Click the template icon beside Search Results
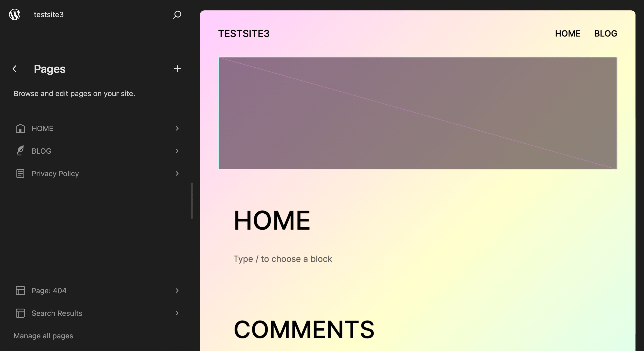This screenshot has height=351, width=644. (20, 313)
